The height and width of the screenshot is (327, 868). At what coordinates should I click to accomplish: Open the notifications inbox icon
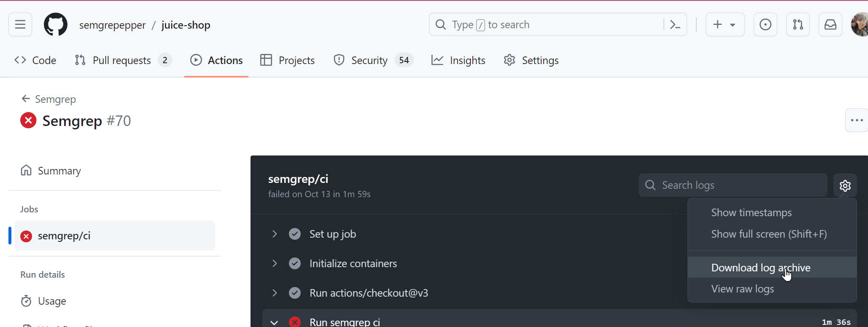[x=830, y=24]
